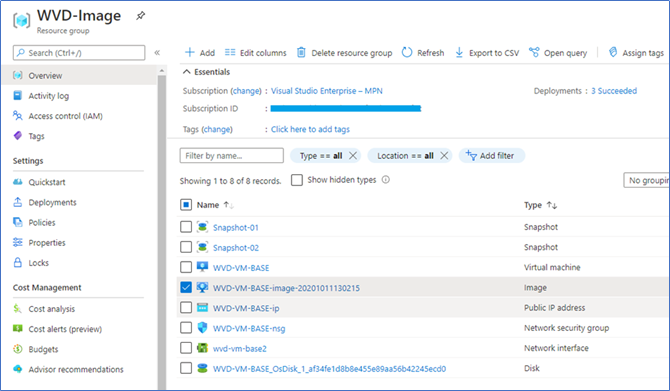This screenshot has width=670, height=391.
Task: Pin the WVD-Image resource group
Action: click(x=141, y=16)
